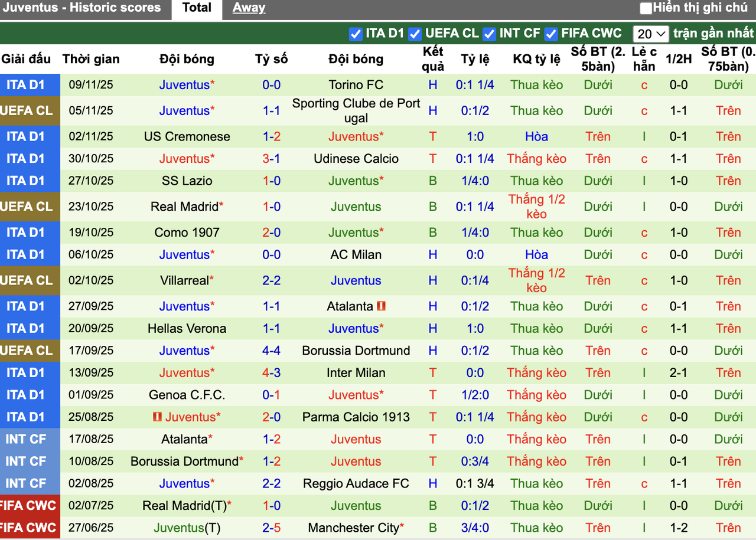Click the red card icon before Juventus, Parma row

click(157, 417)
